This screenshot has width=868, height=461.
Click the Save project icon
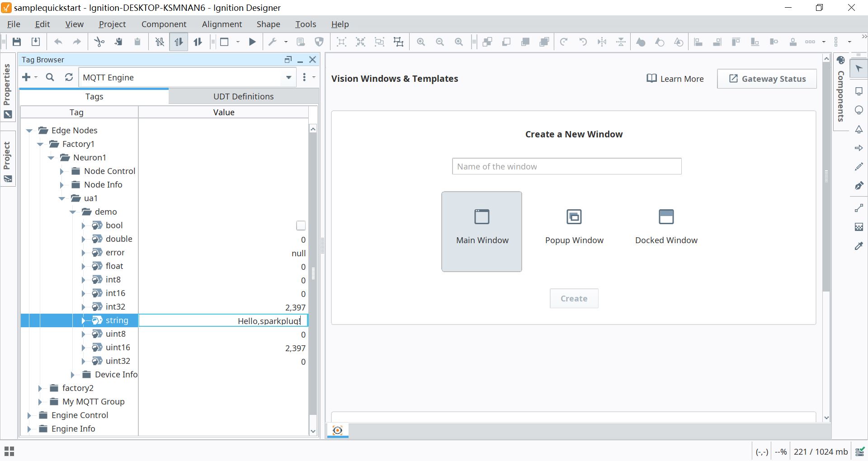pos(17,42)
